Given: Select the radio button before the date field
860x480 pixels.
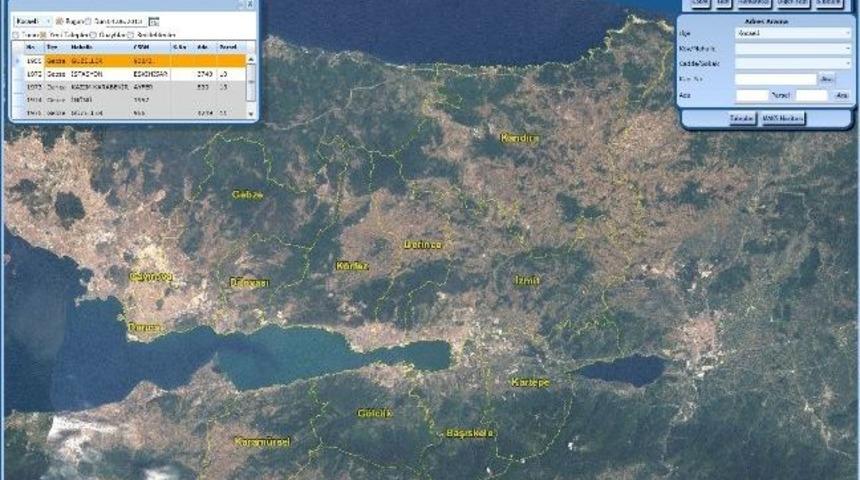Looking at the screenshot, I should tap(88, 21).
